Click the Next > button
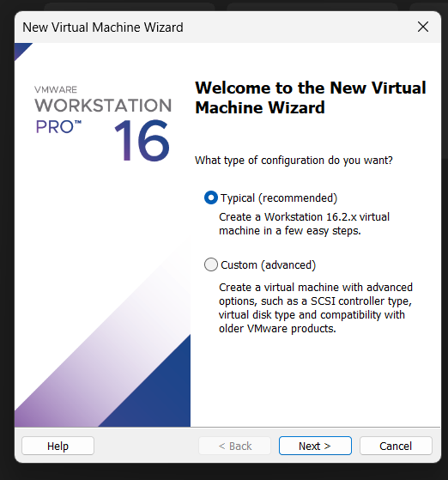The image size is (448, 480). tap(315, 446)
